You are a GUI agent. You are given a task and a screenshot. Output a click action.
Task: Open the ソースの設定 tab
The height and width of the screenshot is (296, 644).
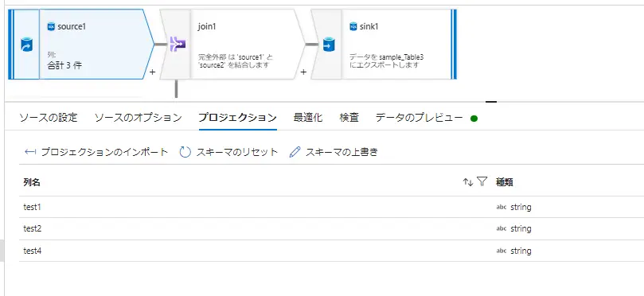pyautogui.click(x=49, y=118)
